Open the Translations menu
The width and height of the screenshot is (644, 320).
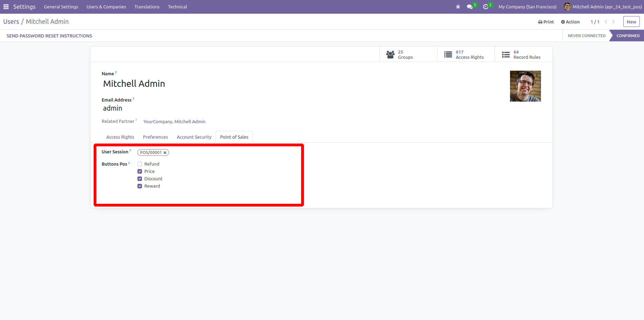point(147,7)
